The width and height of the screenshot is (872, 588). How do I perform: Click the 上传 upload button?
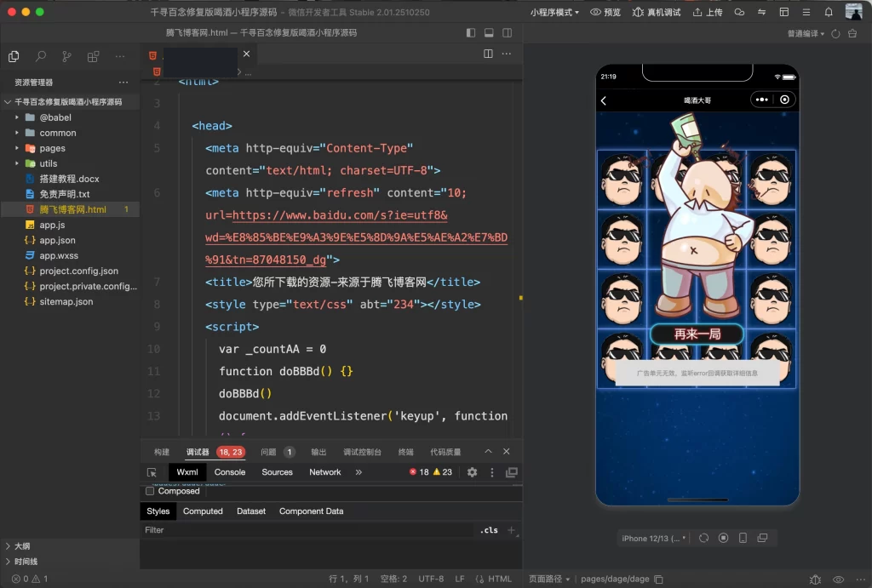click(x=705, y=12)
